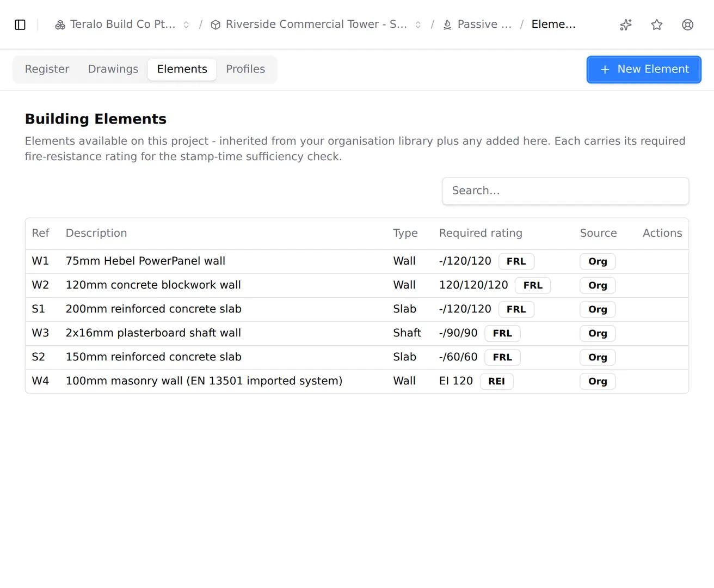Click the -/90/90 rating value
The image size is (714, 588).
point(458,333)
